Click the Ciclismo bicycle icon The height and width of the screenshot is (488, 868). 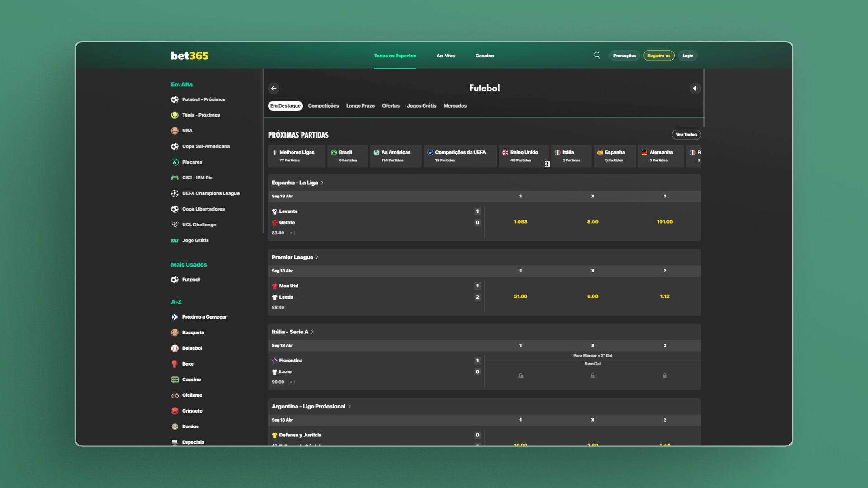point(175,395)
